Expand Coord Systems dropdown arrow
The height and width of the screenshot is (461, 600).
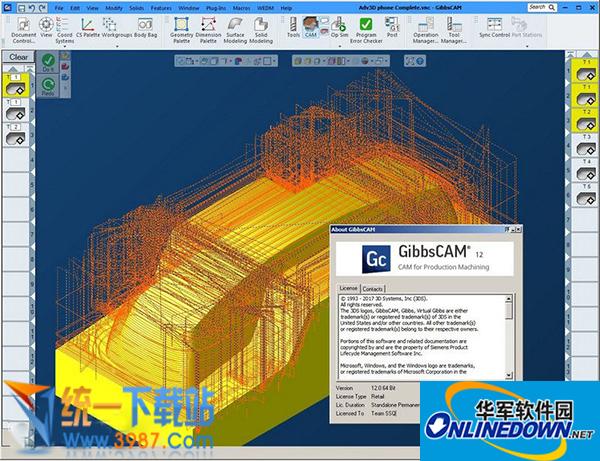[64, 46]
